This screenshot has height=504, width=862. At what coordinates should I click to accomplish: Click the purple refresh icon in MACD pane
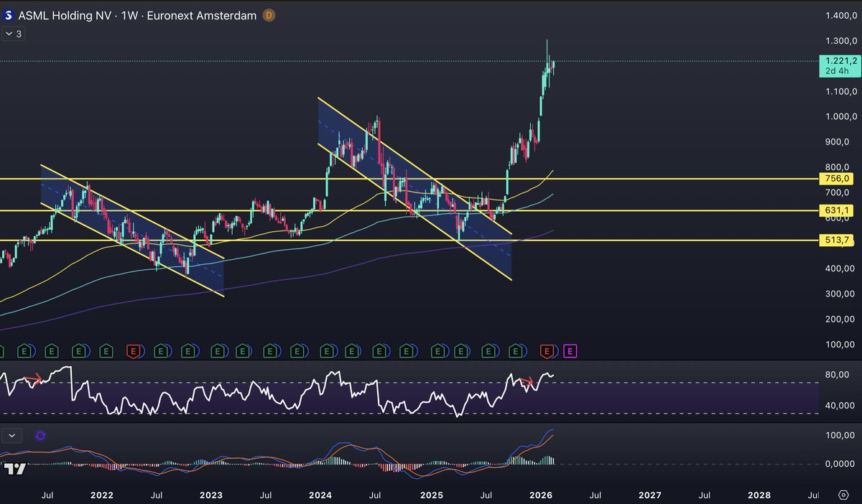click(40, 435)
